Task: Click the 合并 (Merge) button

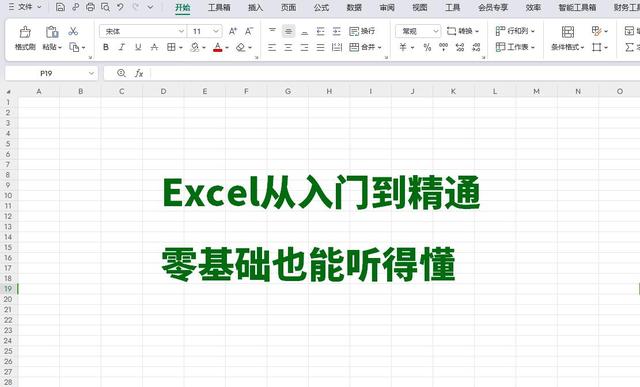Action: [x=365, y=47]
